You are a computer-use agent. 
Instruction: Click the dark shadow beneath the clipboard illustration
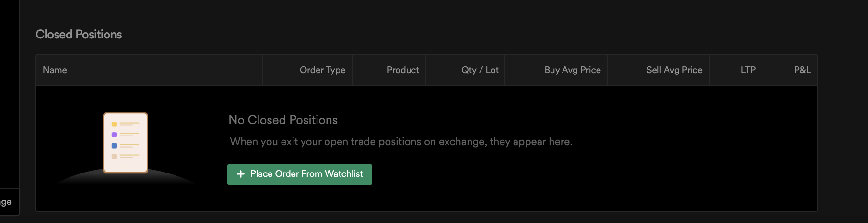pyautogui.click(x=126, y=178)
